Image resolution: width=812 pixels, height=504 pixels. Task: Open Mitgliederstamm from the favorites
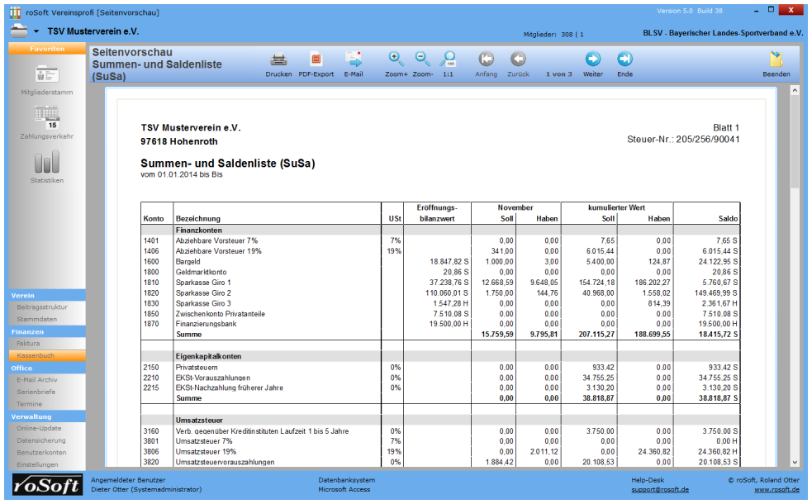(x=46, y=75)
